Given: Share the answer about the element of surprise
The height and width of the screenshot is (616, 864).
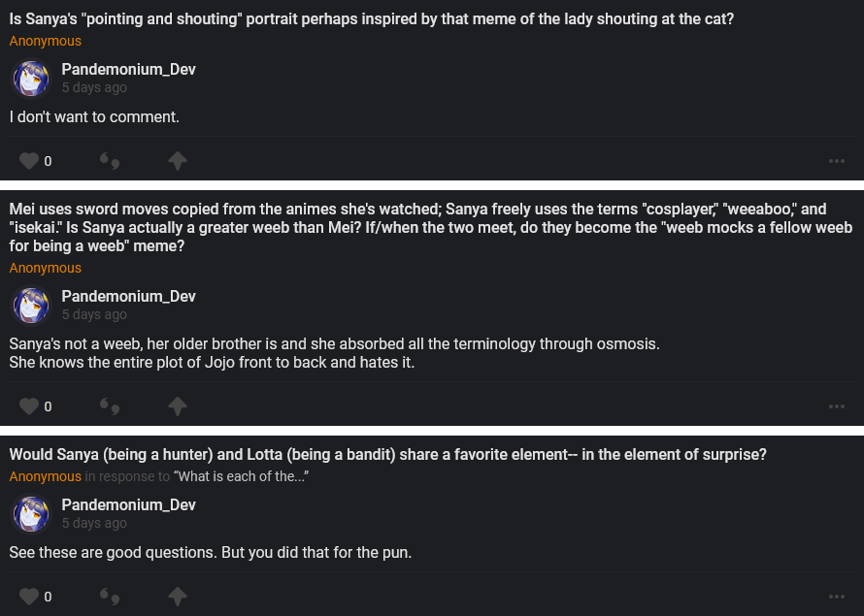Looking at the screenshot, I should coord(178,596).
